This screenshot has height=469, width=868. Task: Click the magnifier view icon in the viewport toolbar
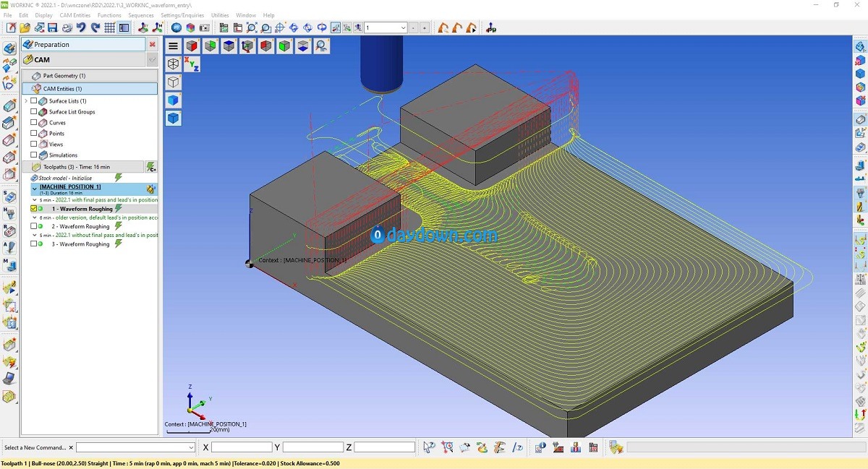point(321,46)
